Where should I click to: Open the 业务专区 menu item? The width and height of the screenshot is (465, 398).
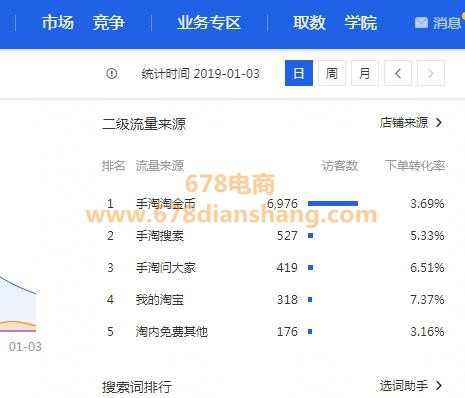pyautogui.click(x=209, y=23)
